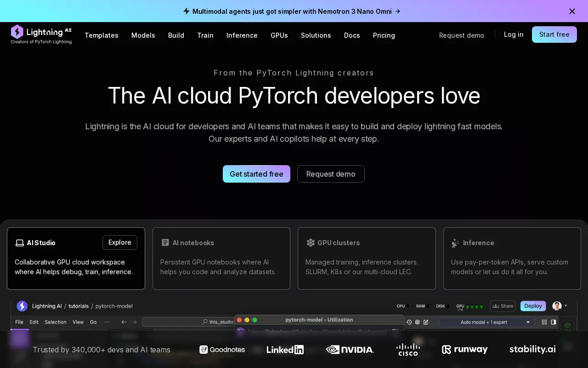Go to Docs page
Screen dimensions: 588x368
click(352, 35)
